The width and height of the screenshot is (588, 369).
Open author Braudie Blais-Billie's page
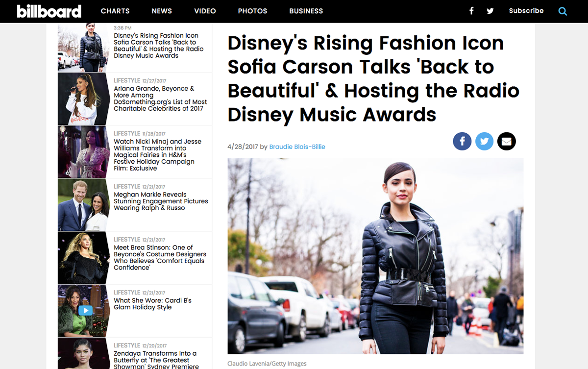[x=297, y=147]
